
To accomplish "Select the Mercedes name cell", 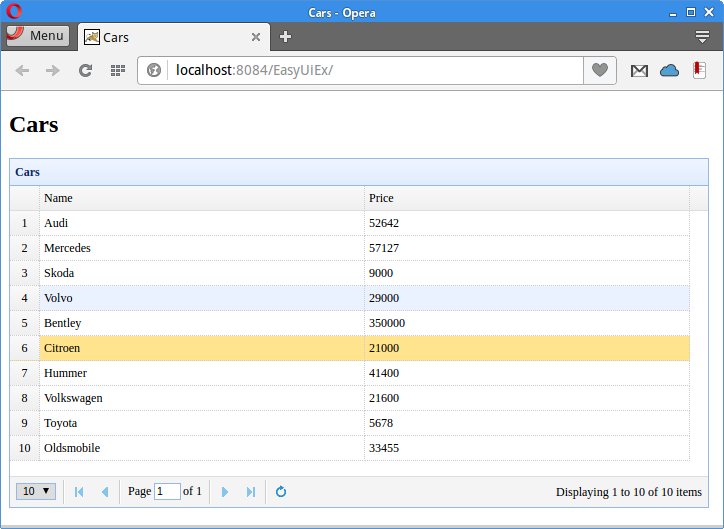I will click(202, 248).
